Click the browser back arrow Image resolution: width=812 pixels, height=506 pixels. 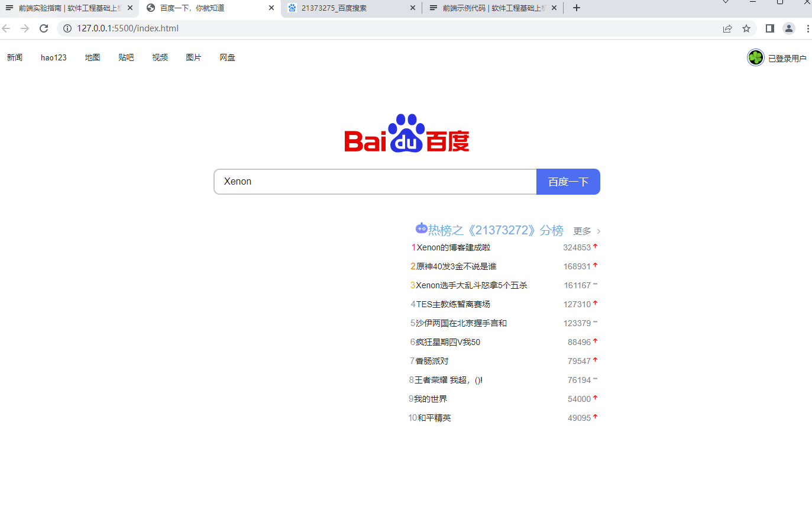(7, 28)
